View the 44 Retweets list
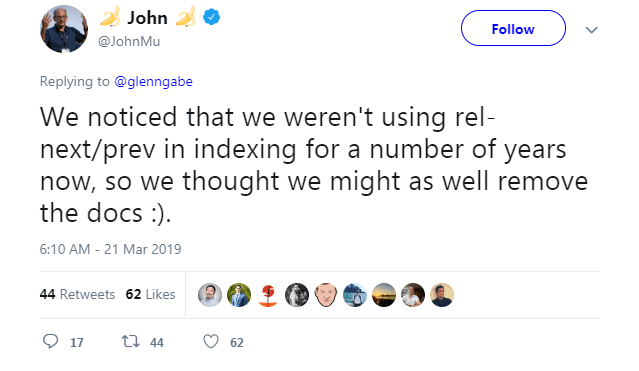Image resolution: width=639 pixels, height=371 pixels. [77, 294]
